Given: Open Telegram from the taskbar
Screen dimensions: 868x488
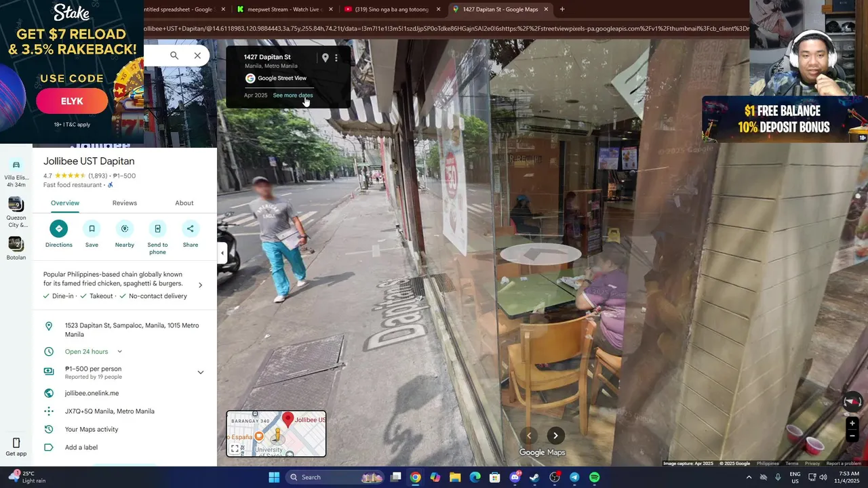Looking at the screenshot, I should (x=575, y=477).
